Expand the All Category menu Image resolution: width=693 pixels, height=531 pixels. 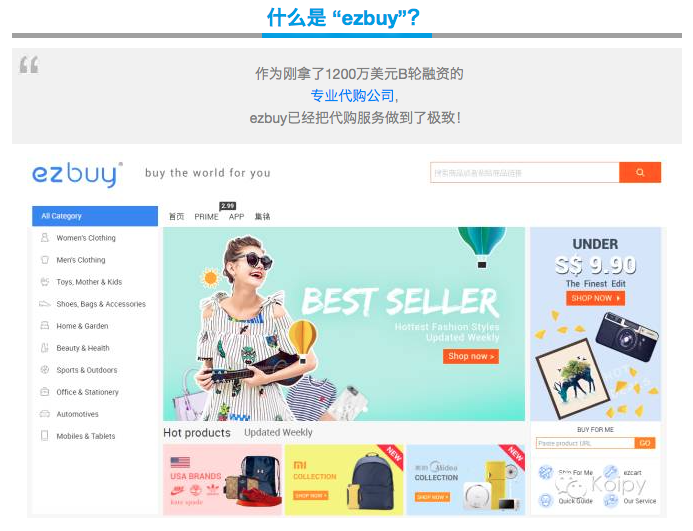95,216
